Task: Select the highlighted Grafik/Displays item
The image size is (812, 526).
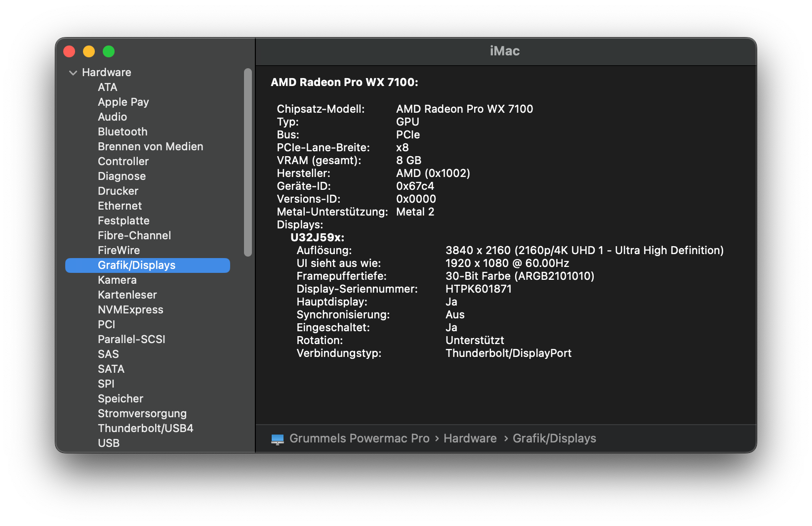Action: click(137, 265)
